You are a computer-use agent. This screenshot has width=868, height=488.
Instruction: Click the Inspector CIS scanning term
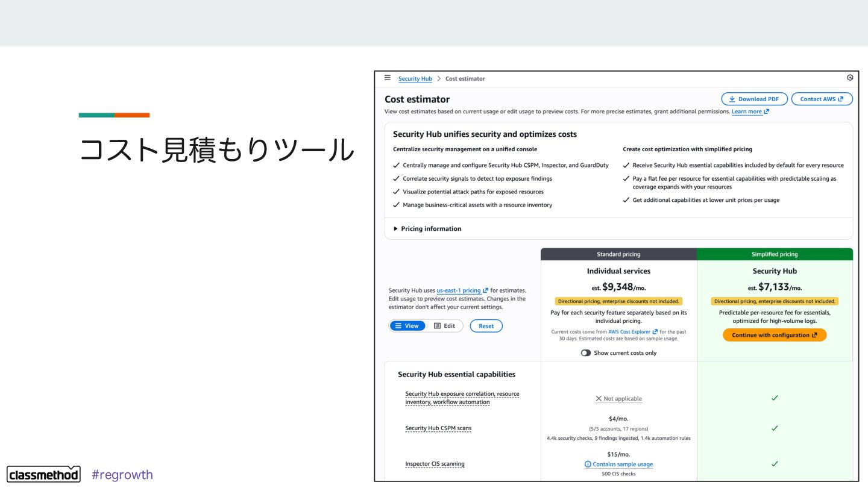[x=435, y=464]
